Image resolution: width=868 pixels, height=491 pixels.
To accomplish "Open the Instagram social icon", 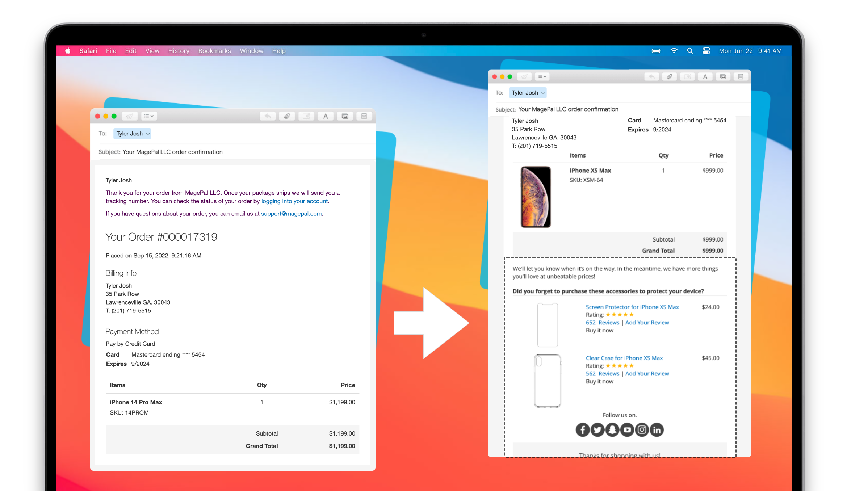I will pyautogui.click(x=642, y=430).
